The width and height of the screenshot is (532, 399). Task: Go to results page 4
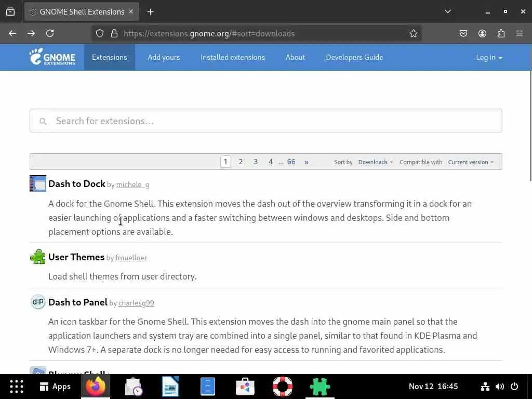(x=270, y=162)
